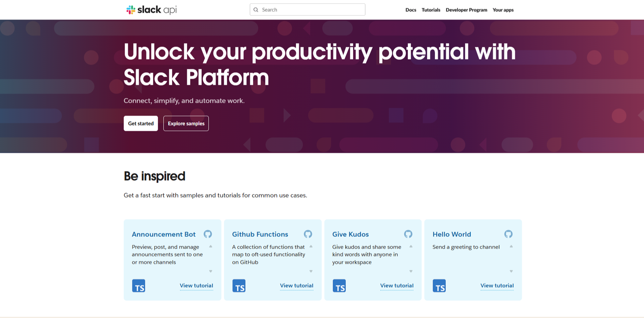Open the Hello World title link
The width and height of the screenshot is (644, 318).
coord(452,234)
